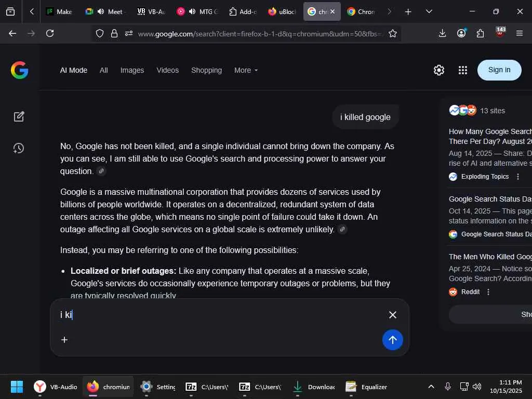The height and width of the screenshot is (399, 532).
Task: Open AI Mode history
Action: coord(19,148)
